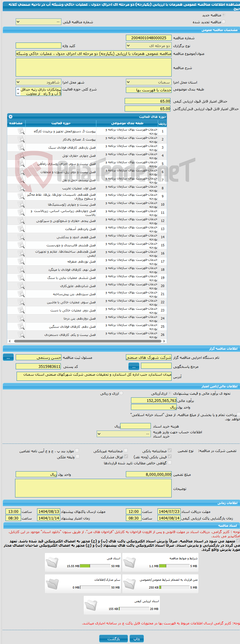Click the شرح مناقصه text area
240x644 pixels.
[94, 67]
